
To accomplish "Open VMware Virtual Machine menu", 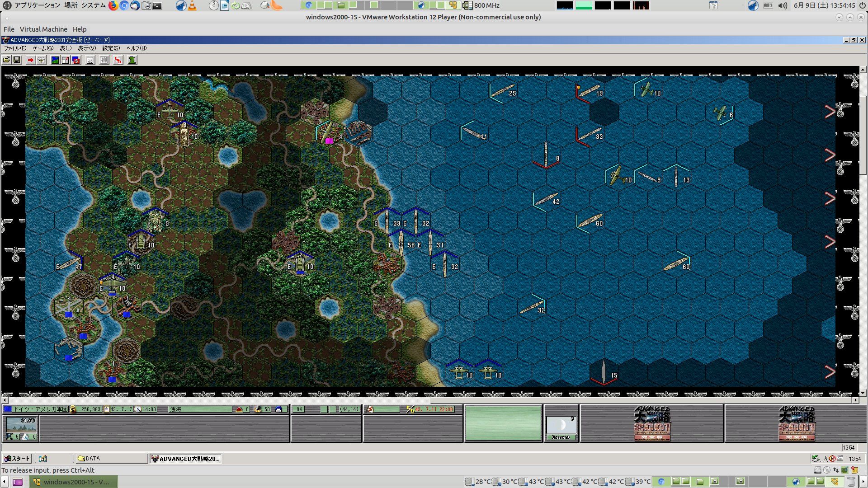I will [x=43, y=29].
